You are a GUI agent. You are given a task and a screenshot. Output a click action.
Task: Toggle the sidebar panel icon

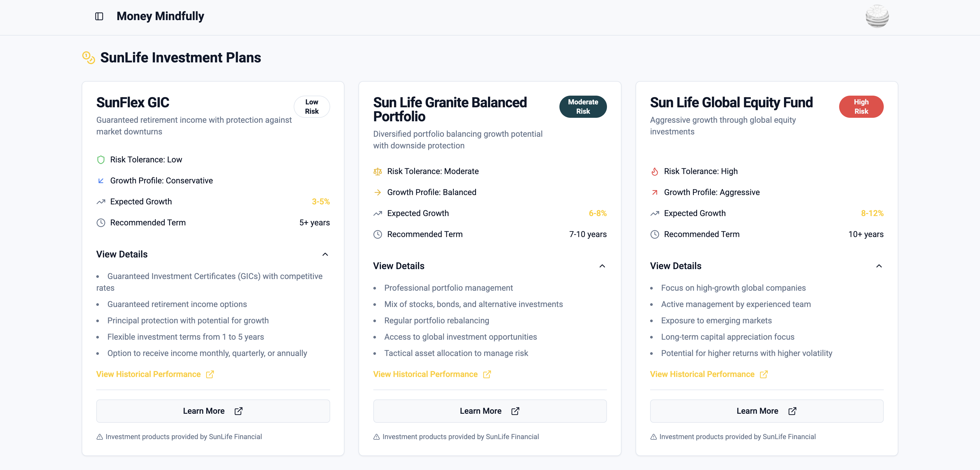(99, 16)
